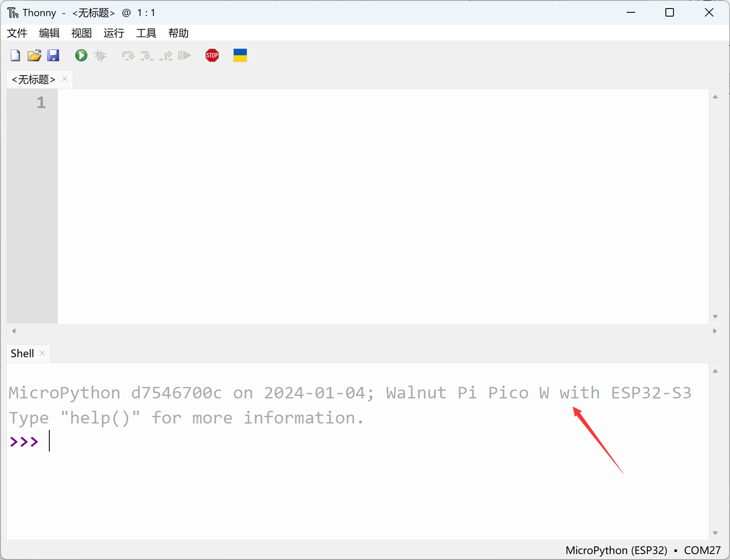730x560 pixels.
Task: Click the editor scrollbar down arrow
Action: click(715, 316)
